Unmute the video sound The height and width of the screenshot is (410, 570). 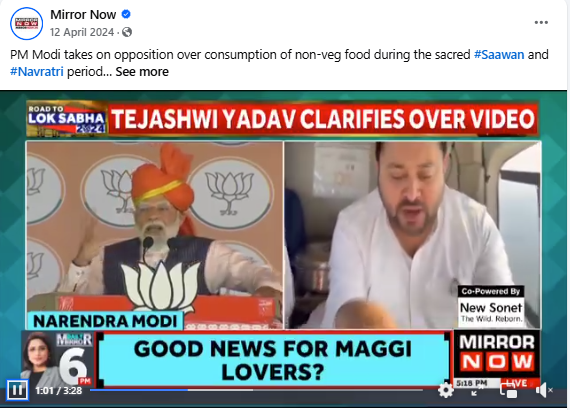tap(543, 391)
